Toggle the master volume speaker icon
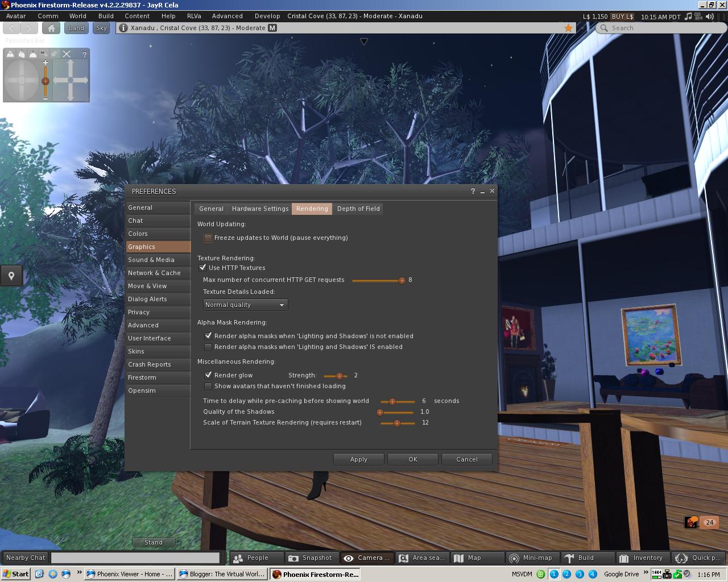 [x=710, y=16]
